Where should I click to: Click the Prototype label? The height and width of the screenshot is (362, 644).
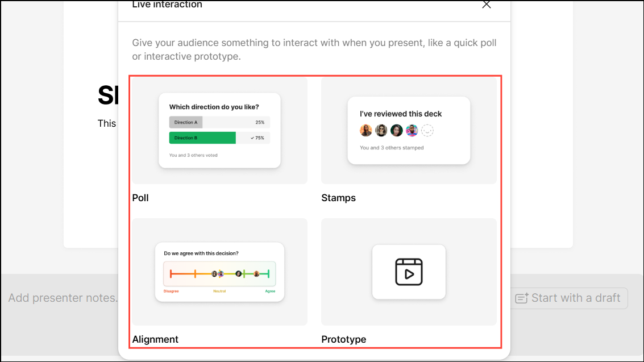click(344, 339)
